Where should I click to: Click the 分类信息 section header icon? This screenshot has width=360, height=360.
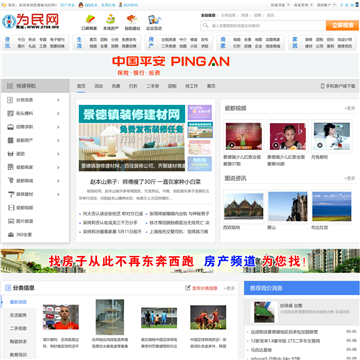coord(8,288)
